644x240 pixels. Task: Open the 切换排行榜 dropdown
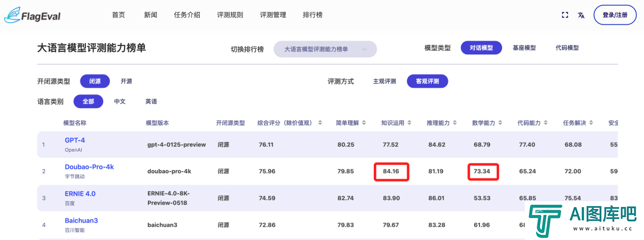(325, 50)
